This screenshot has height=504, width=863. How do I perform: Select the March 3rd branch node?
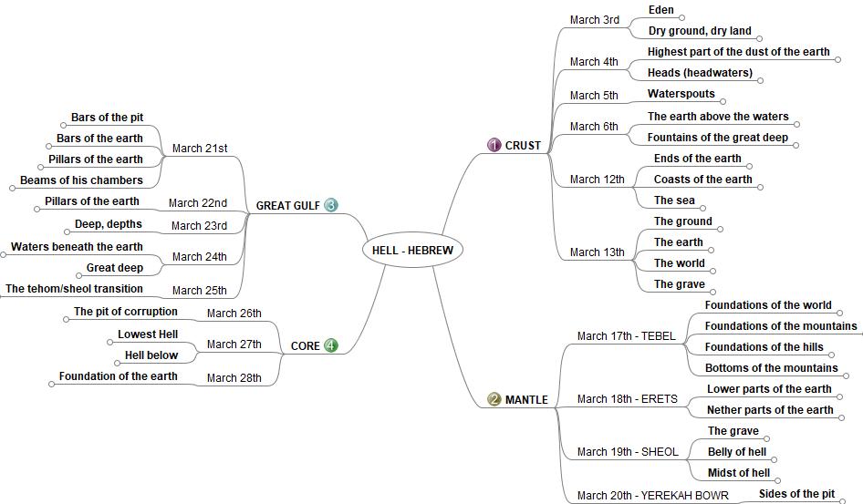pyautogui.click(x=594, y=20)
